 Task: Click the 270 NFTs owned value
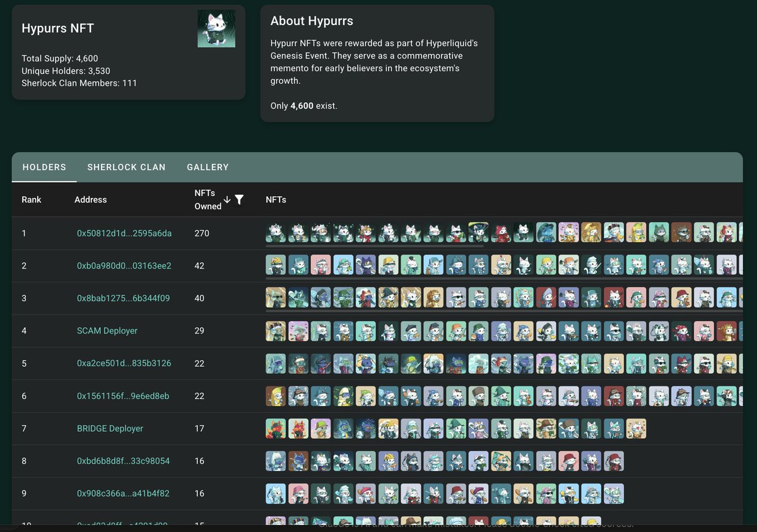point(202,233)
